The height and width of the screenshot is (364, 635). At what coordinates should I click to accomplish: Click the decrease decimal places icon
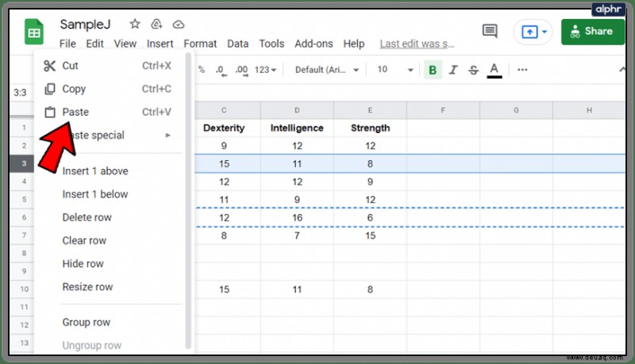point(221,70)
